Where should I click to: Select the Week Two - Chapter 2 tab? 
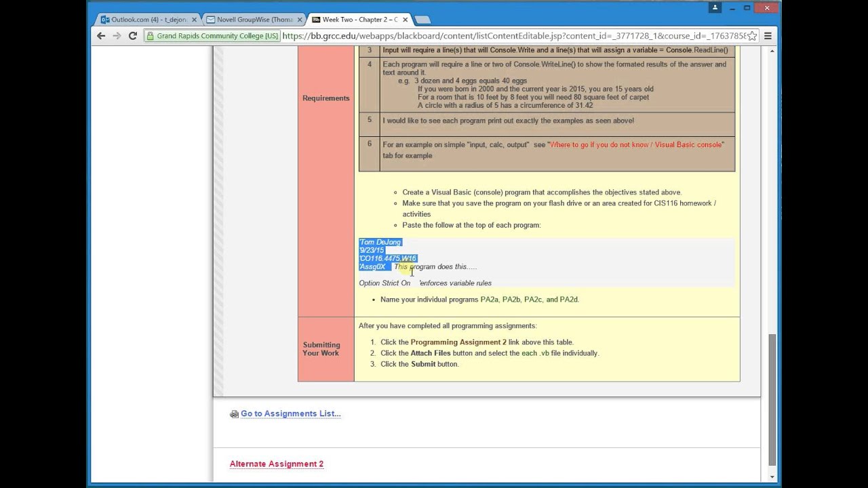click(359, 20)
